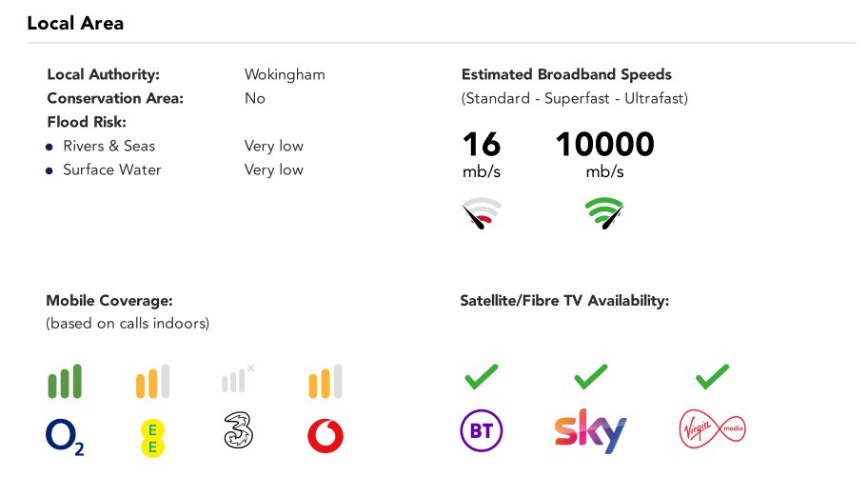The width and height of the screenshot is (868, 497).
Task: Click the orange signal bars above EE
Action: pyautogui.click(x=153, y=381)
